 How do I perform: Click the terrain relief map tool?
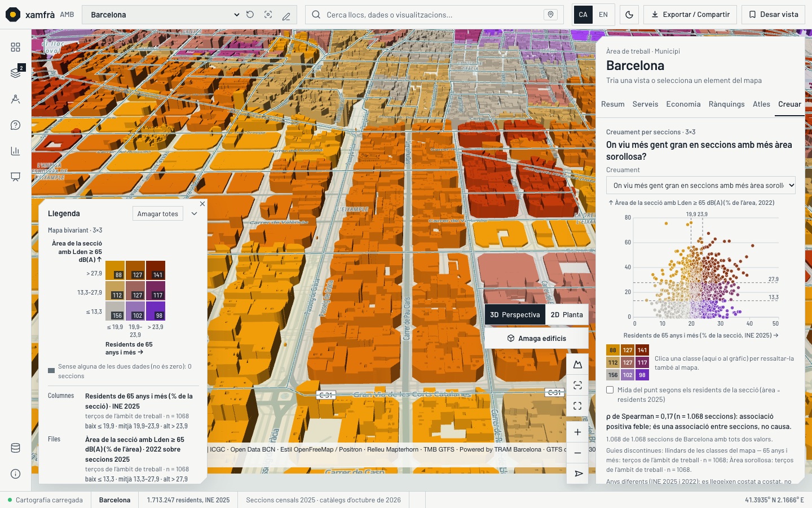point(577,365)
